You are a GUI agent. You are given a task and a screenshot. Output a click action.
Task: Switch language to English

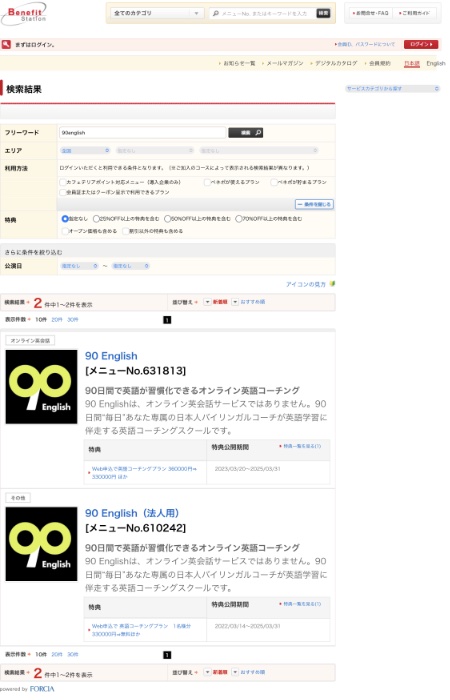click(x=436, y=63)
